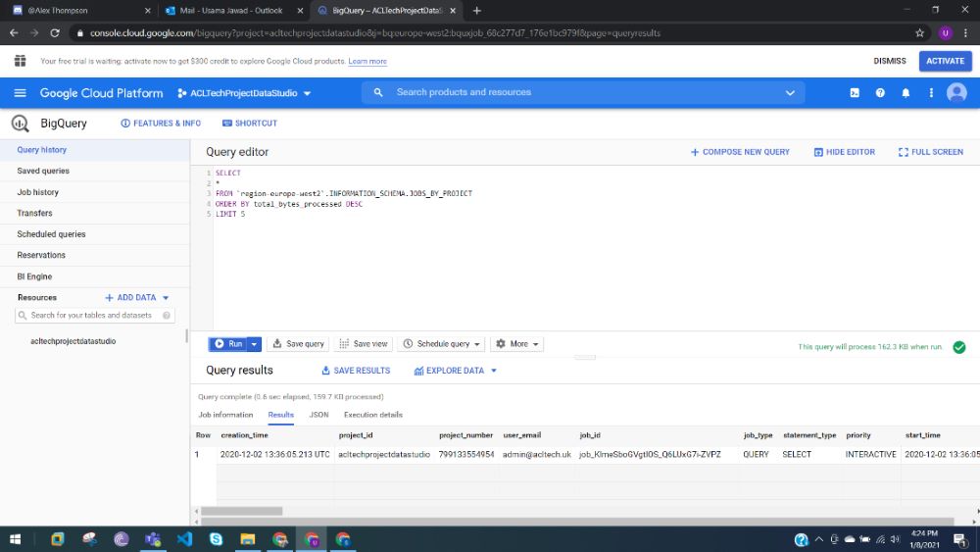Switch to the Results tab
The width and height of the screenshot is (980, 552).
280,415
